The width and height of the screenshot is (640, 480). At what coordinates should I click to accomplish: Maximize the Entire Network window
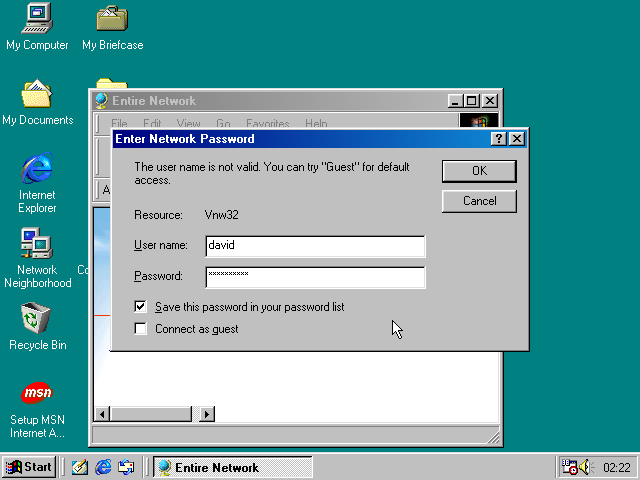(x=471, y=100)
